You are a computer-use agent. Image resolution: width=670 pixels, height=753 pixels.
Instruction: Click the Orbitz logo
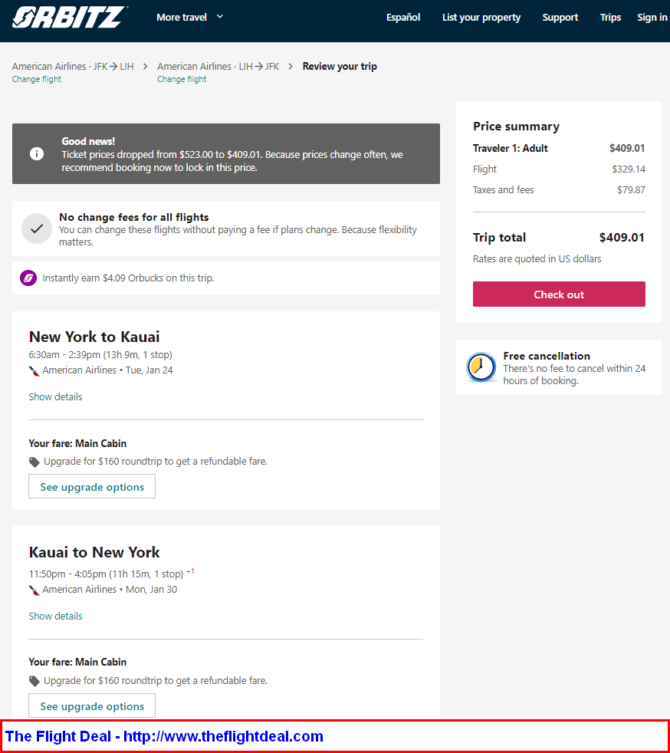70,17
